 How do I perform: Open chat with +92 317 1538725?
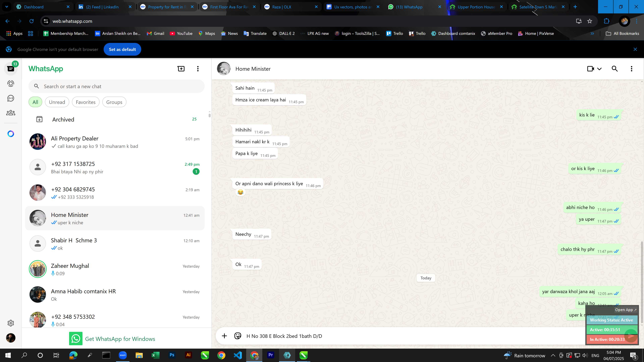point(115,167)
